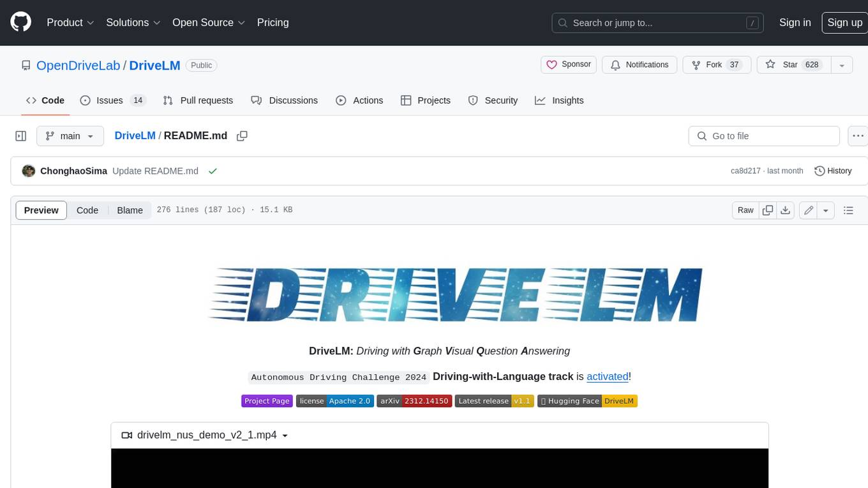Open the Update README.md commit message
This screenshot has height=488, width=868.
click(155, 171)
